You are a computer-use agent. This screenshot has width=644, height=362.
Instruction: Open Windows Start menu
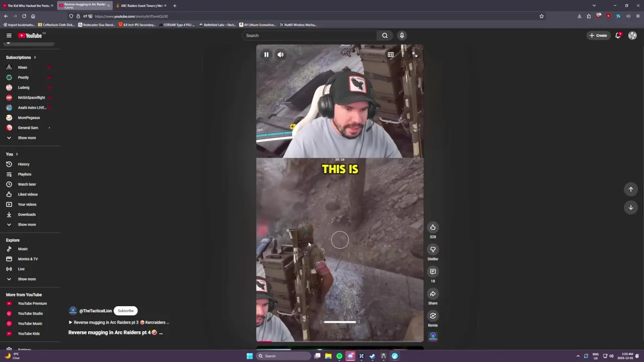[x=250, y=356]
